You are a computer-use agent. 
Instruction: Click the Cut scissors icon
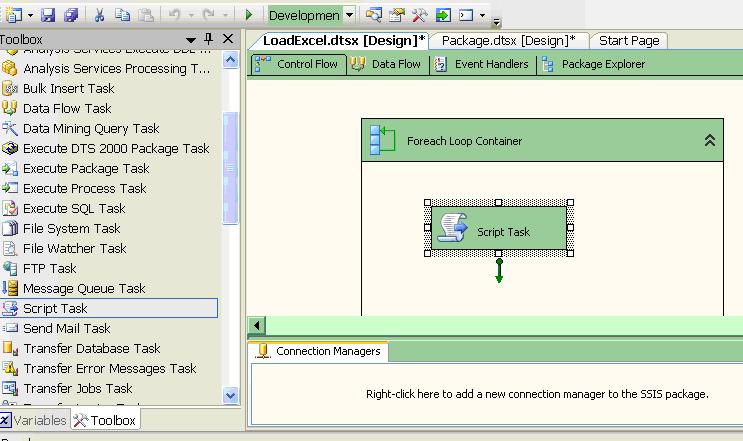[99, 15]
